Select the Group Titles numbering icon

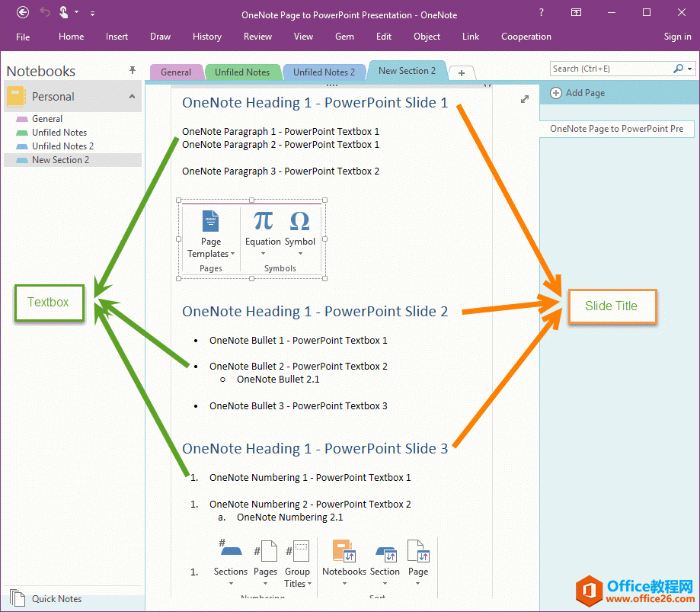point(298,556)
